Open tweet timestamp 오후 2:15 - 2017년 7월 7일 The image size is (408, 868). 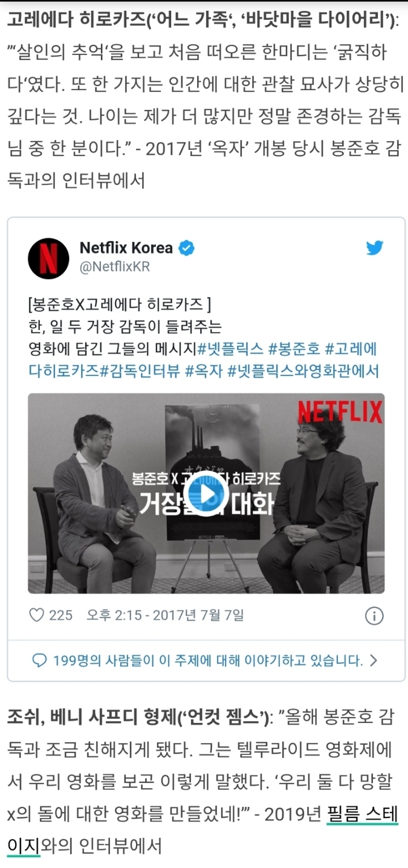(x=165, y=615)
